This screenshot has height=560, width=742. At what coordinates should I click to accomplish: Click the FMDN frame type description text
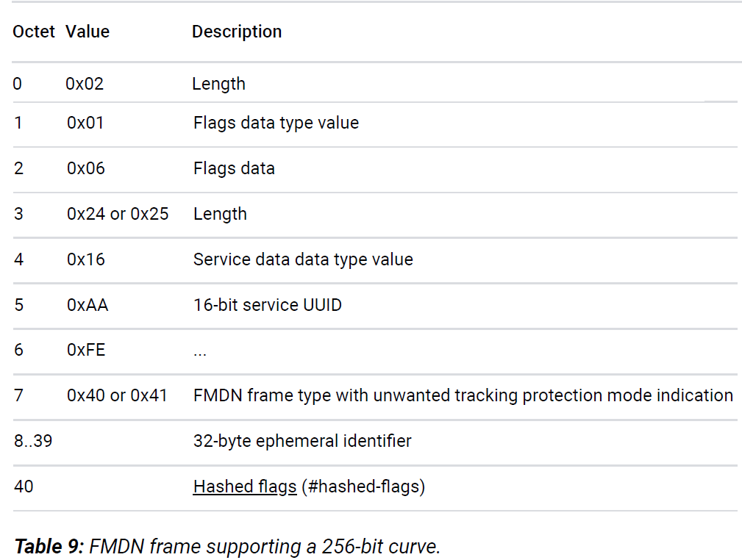click(x=463, y=395)
